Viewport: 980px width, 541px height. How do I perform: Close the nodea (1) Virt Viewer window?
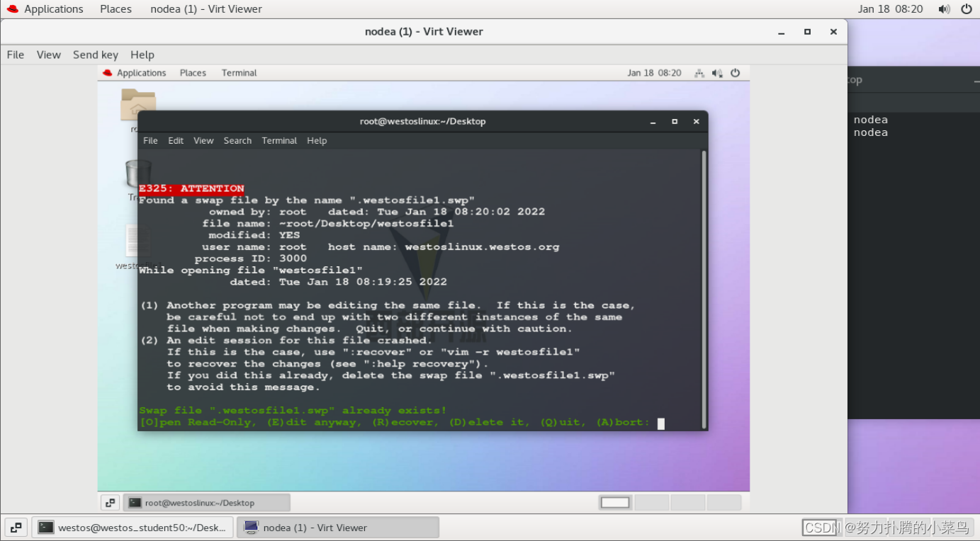click(x=833, y=32)
